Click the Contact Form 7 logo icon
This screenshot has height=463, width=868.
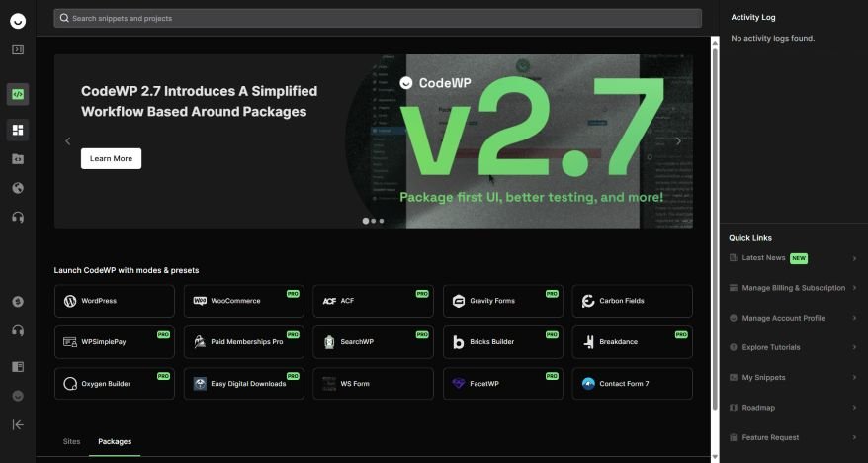coord(588,383)
